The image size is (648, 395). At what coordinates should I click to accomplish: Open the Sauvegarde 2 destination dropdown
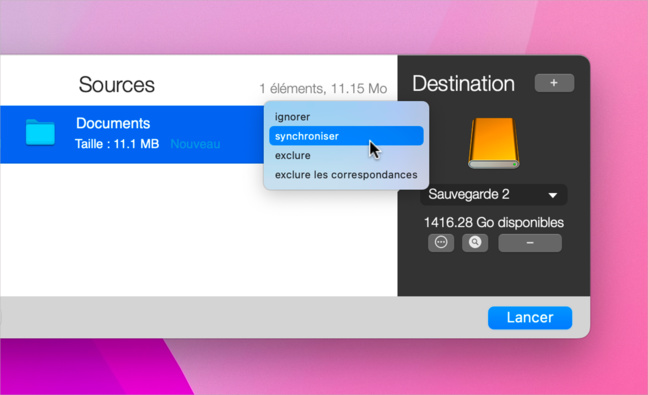[493, 194]
